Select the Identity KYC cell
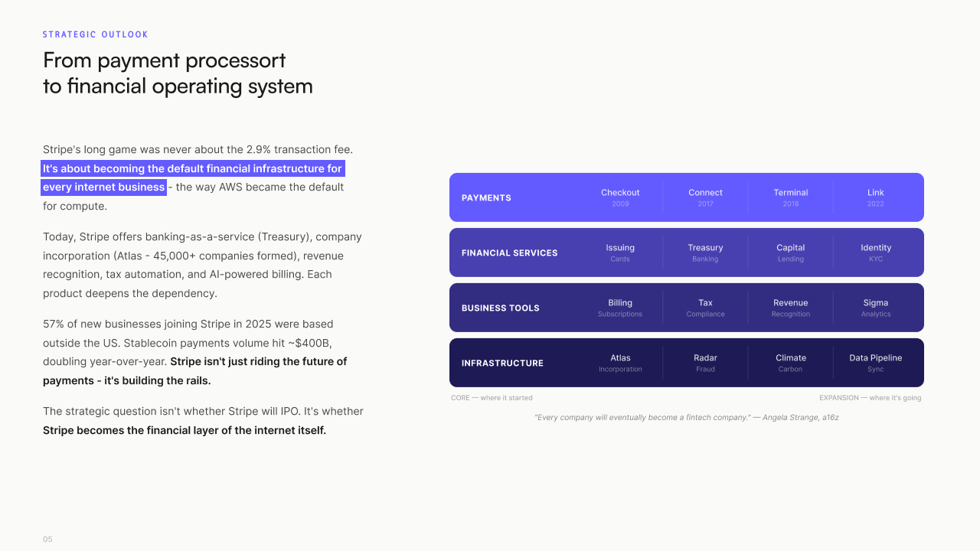980x551 pixels. pos(876,253)
